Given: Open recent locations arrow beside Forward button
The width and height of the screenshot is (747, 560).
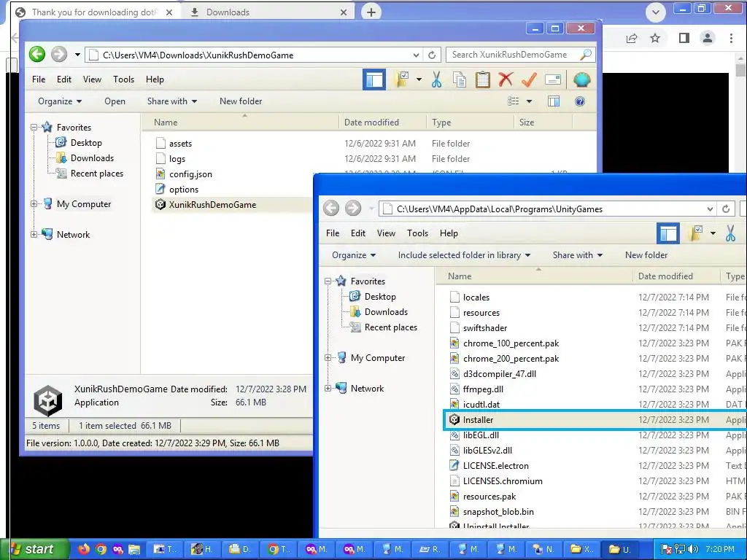Looking at the screenshot, I should point(77,55).
